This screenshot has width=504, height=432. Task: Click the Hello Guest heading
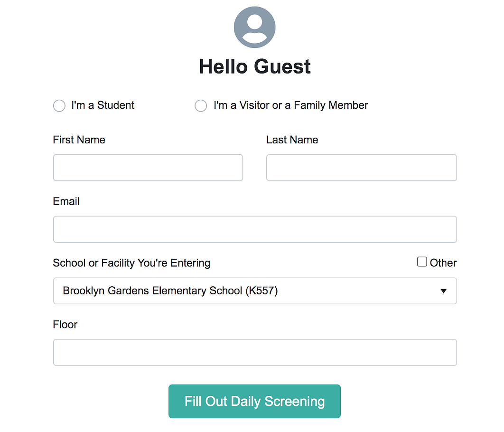[x=255, y=66]
